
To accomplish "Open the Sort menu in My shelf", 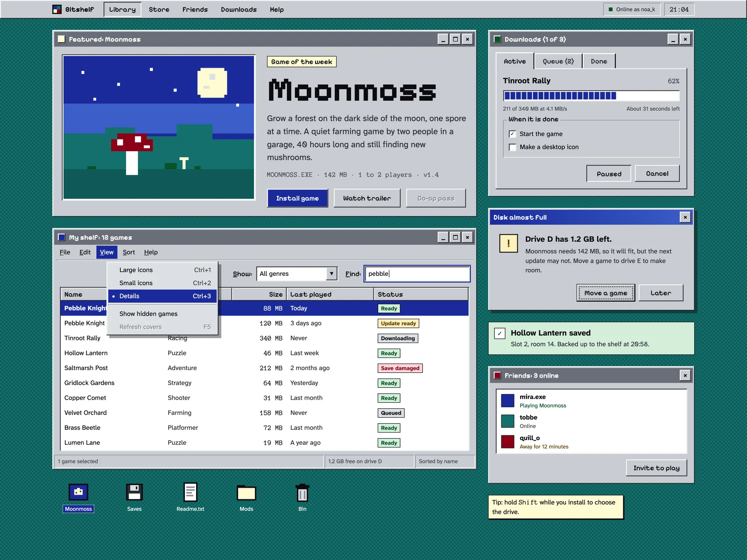I will [129, 252].
